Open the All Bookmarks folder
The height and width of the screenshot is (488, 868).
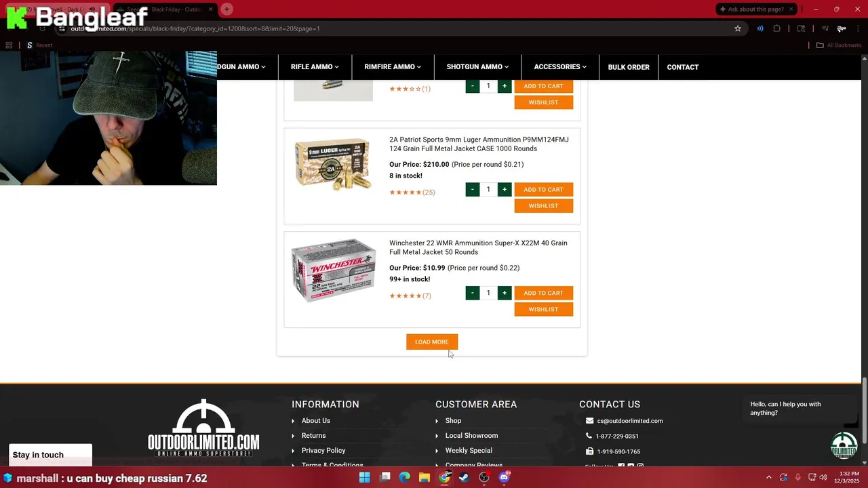839,45
